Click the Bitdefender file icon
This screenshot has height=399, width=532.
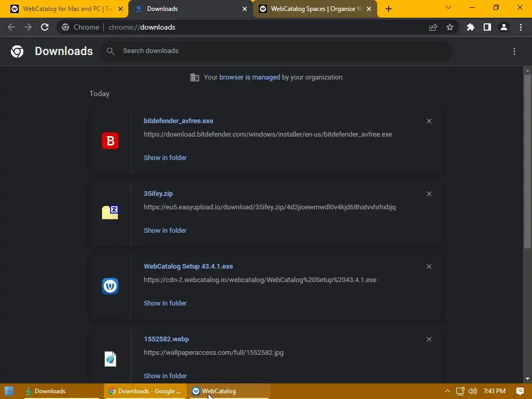pyautogui.click(x=110, y=141)
